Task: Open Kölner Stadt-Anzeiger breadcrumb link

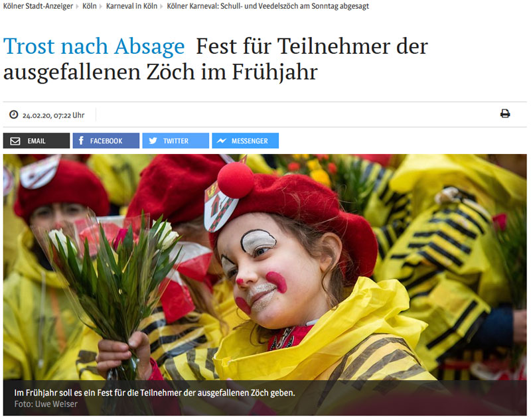Action: click(38, 6)
